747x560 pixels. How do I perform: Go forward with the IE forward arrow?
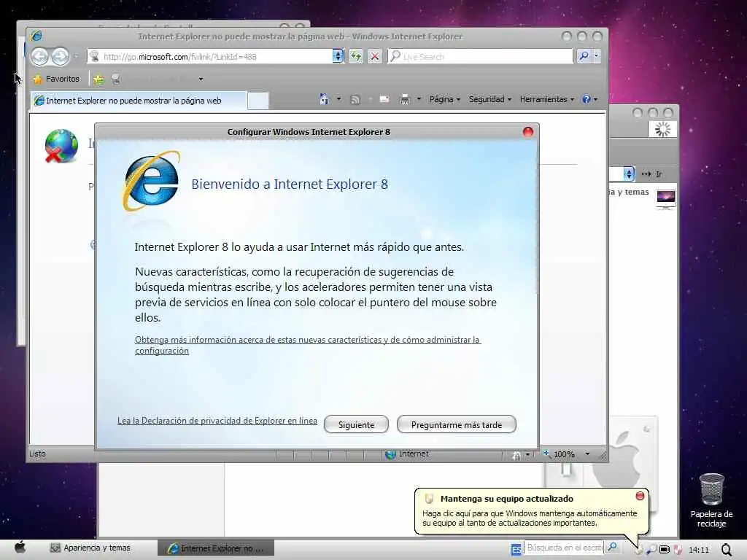point(60,57)
